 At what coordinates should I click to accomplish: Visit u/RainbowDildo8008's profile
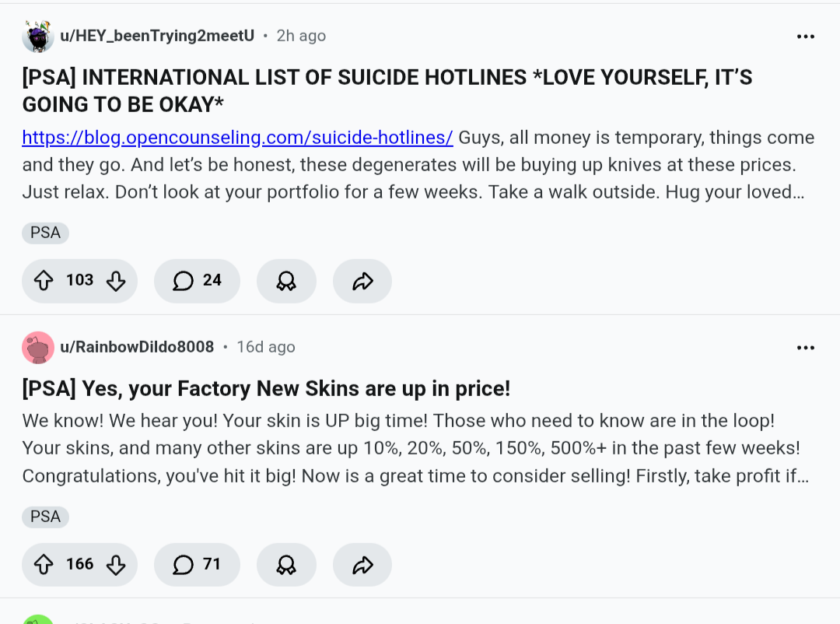coord(137,347)
